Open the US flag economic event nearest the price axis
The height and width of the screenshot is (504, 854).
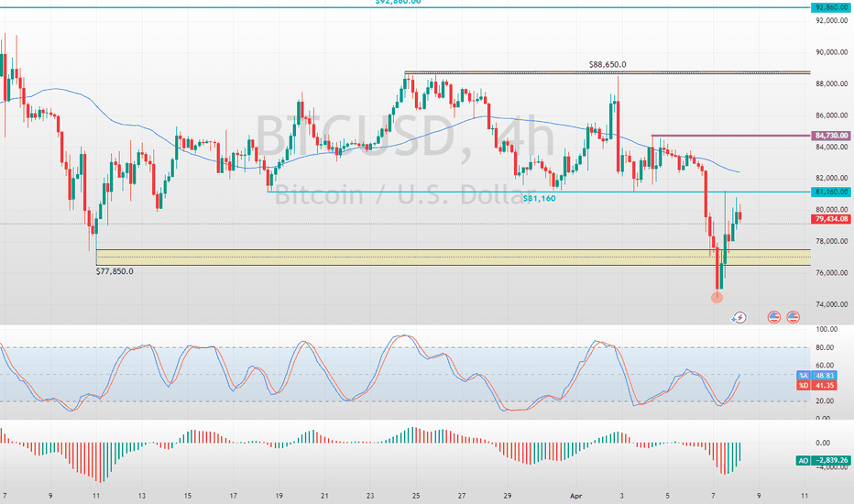pos(793,316)
